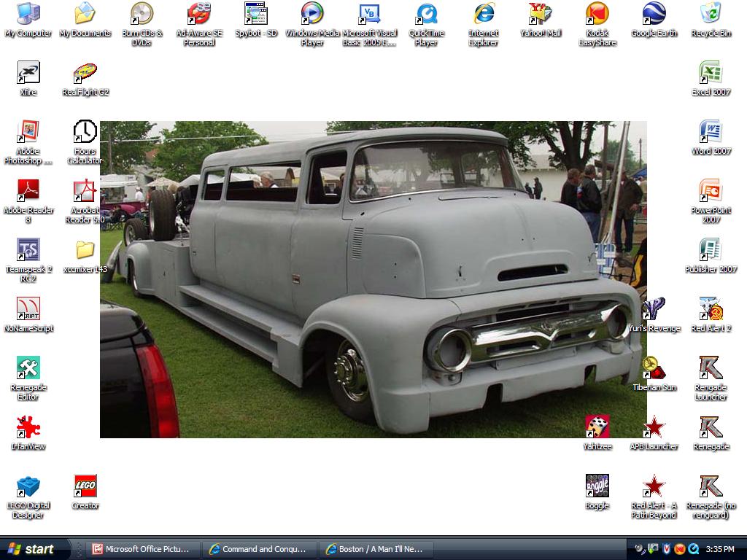Switch to Microsoft Office Picture taskbar window
Screen dimensions: 747x560
click(x=142, y=549)
